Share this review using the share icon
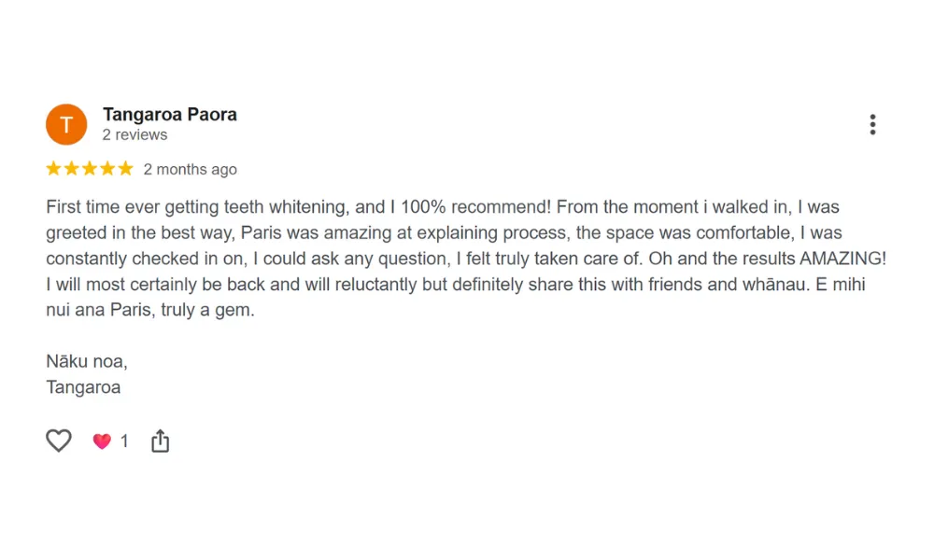Viewport: 934px width, 560px height. point(161,441)
